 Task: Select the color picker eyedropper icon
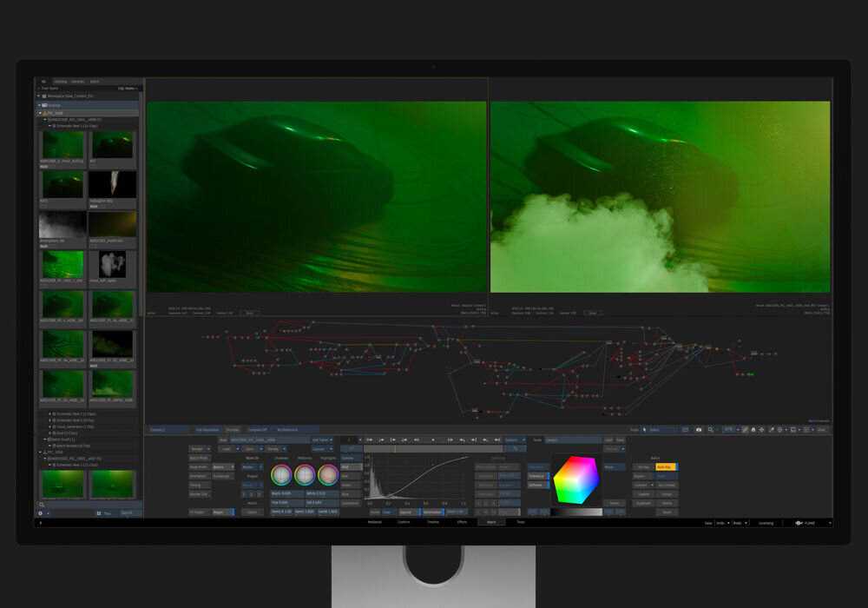[772, 428]
